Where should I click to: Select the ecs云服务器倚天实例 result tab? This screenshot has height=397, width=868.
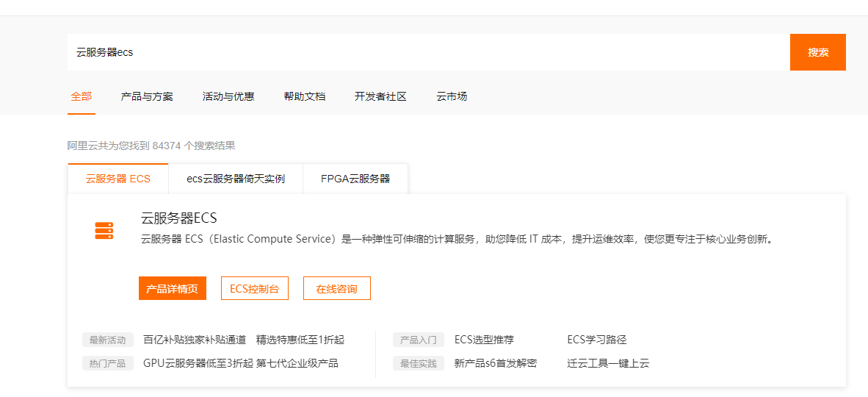(236, 179)
